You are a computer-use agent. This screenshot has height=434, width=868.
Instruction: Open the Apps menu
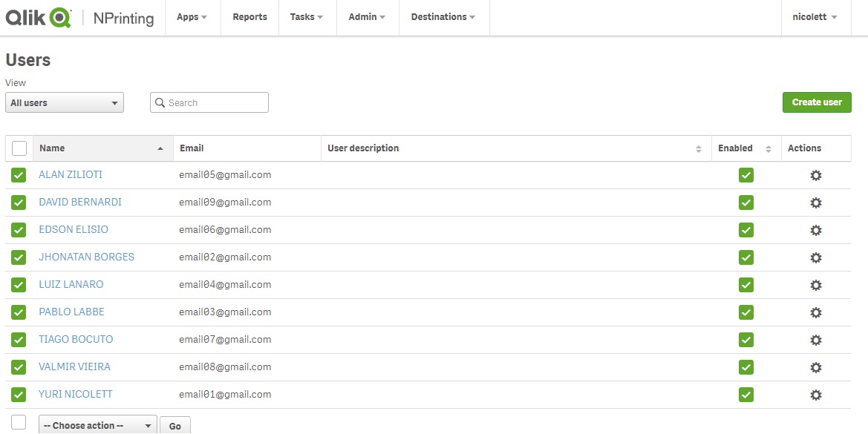[x=192, y=17]
